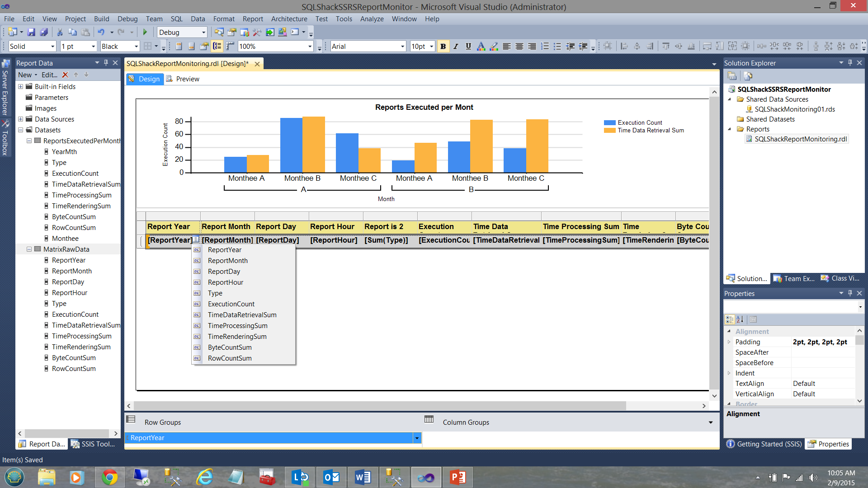This screenshot has height=488, width=868.
Task: Click the foreground font color icon
Action: point(481,46)
